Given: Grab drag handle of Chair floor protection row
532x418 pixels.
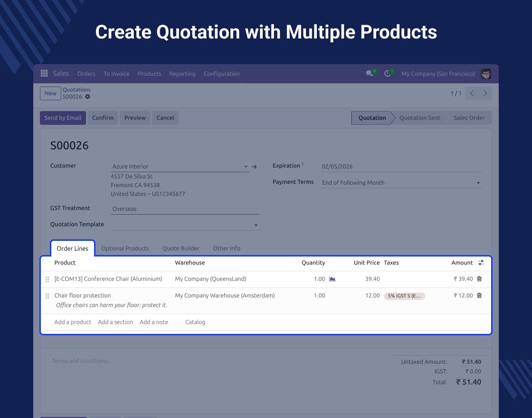Looking at the screenshot, I should [47, 296].
